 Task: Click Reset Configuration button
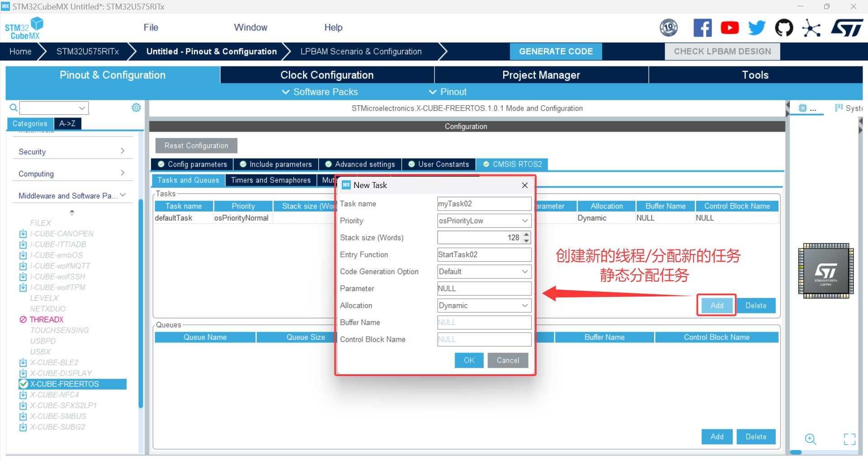[x=196, y=146]
